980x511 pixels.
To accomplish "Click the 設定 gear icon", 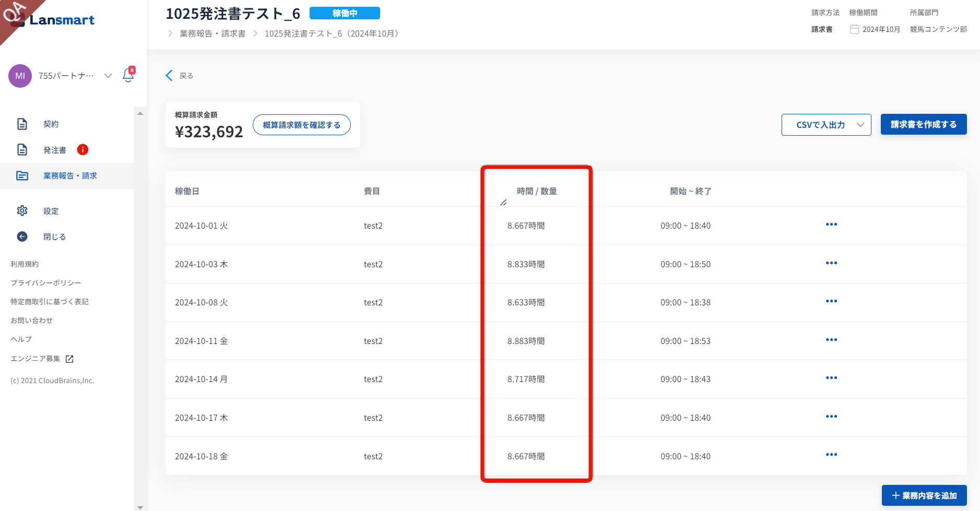I will point(22,211).
